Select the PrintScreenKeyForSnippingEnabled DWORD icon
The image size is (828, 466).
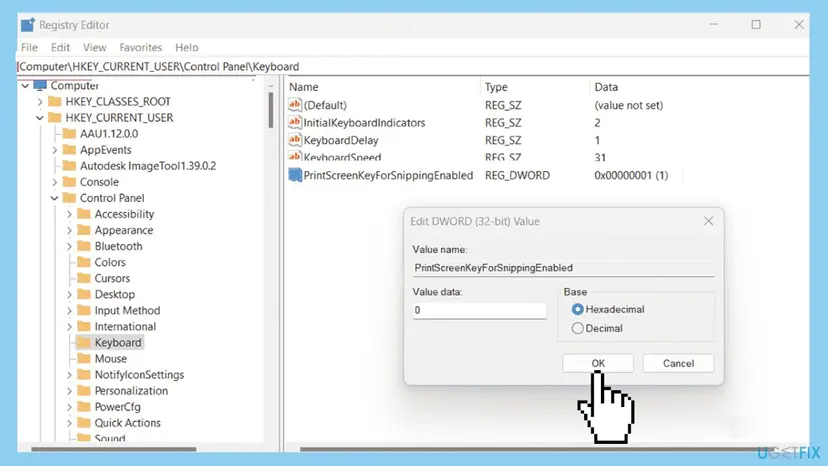(295, 175)
